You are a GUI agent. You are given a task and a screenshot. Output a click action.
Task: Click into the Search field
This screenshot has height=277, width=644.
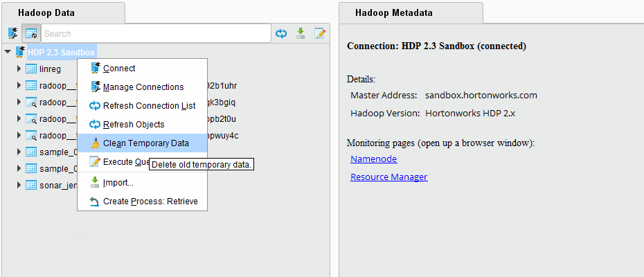156,33
